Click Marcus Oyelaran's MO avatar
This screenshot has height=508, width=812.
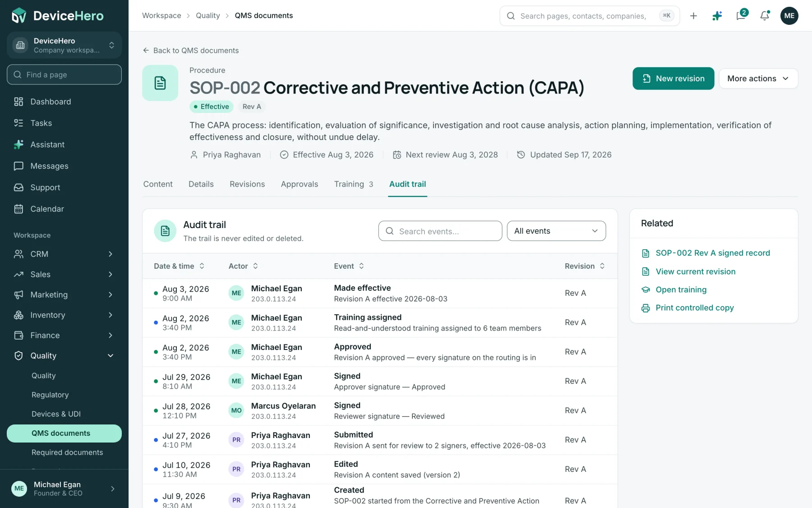[236, 410]
